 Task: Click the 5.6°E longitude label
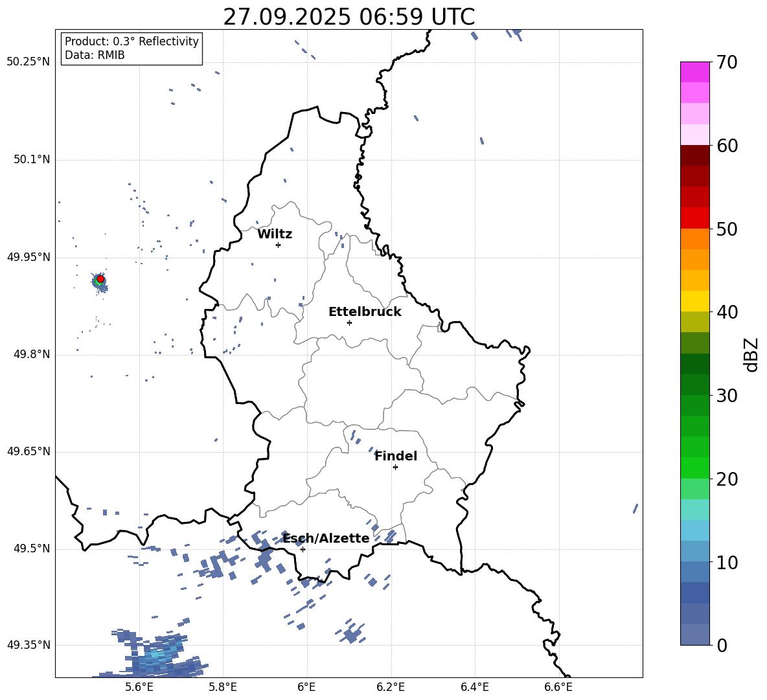coord(139,687)
